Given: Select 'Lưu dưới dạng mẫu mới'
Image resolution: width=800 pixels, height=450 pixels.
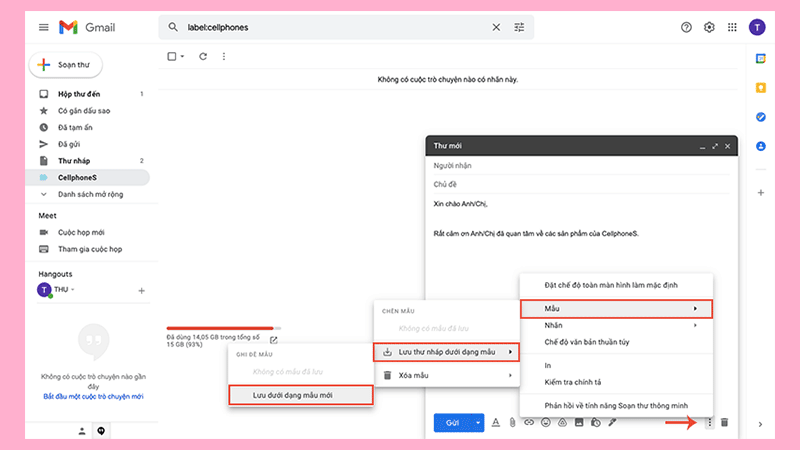Looking at the screenshot, I should [x=300, y=394].
